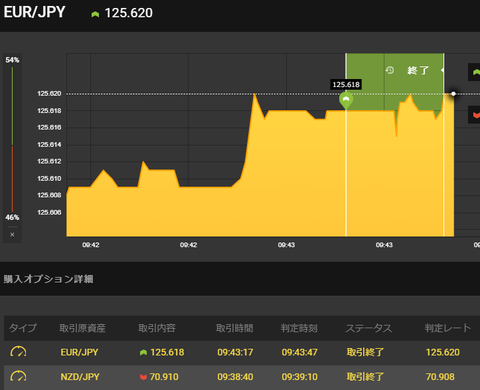Click trade time 09:43:17

pyautogui.click(x=235, y=352)
